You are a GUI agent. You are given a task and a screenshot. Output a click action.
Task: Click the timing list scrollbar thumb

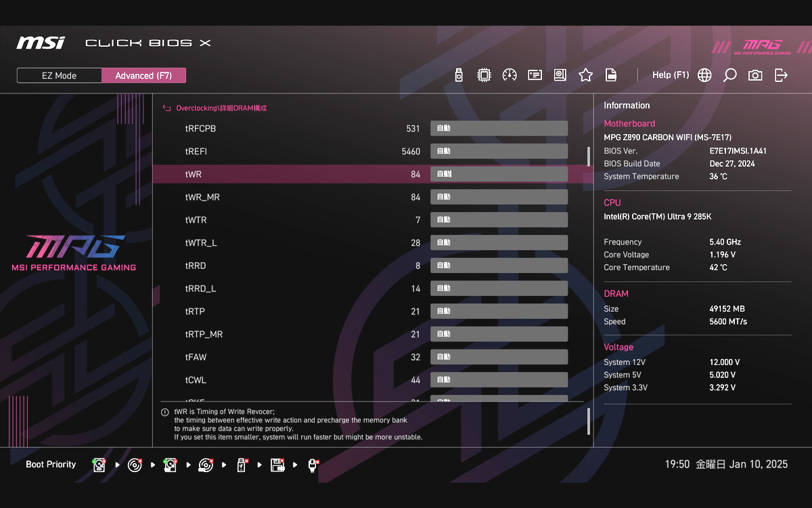click(x=588, y=156)
